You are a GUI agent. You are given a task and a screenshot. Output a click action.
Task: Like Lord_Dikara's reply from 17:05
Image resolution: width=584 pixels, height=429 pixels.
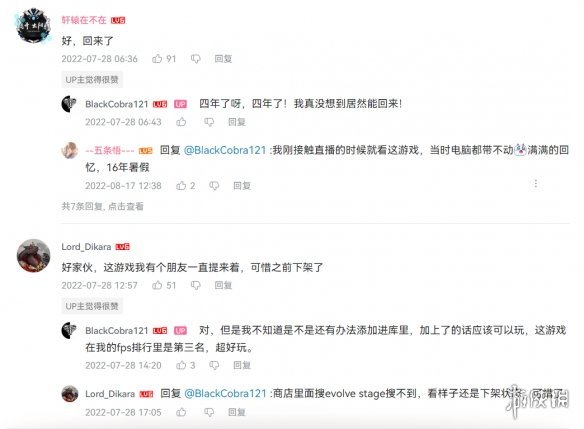[x=181, y=412]
